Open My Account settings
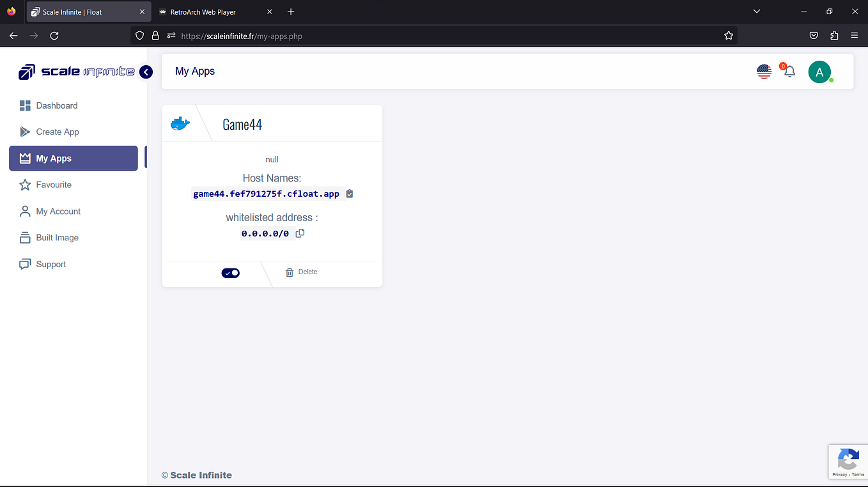This screenshot has width=868, height=487. tap(58, 211)
